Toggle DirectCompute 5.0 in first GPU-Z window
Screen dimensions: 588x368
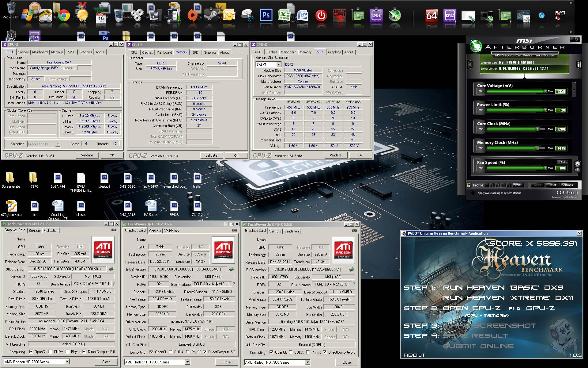click(x=84, y=352)
